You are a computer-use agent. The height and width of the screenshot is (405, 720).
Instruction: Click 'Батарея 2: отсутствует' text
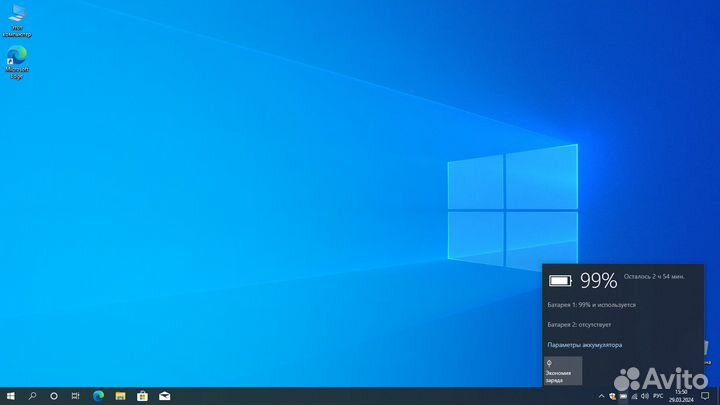pos(579,325)
